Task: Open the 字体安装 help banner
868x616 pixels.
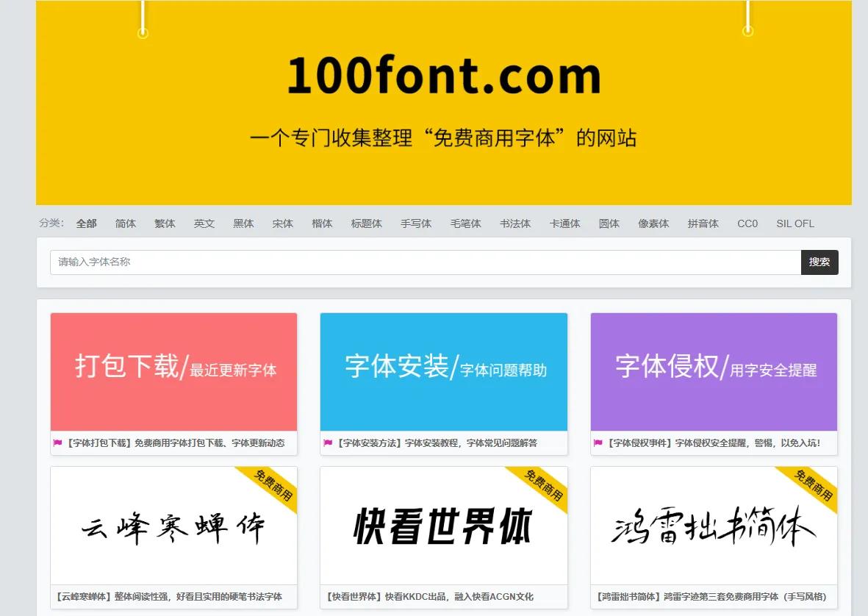Action: pyautogui.click(x=444, y=371)
